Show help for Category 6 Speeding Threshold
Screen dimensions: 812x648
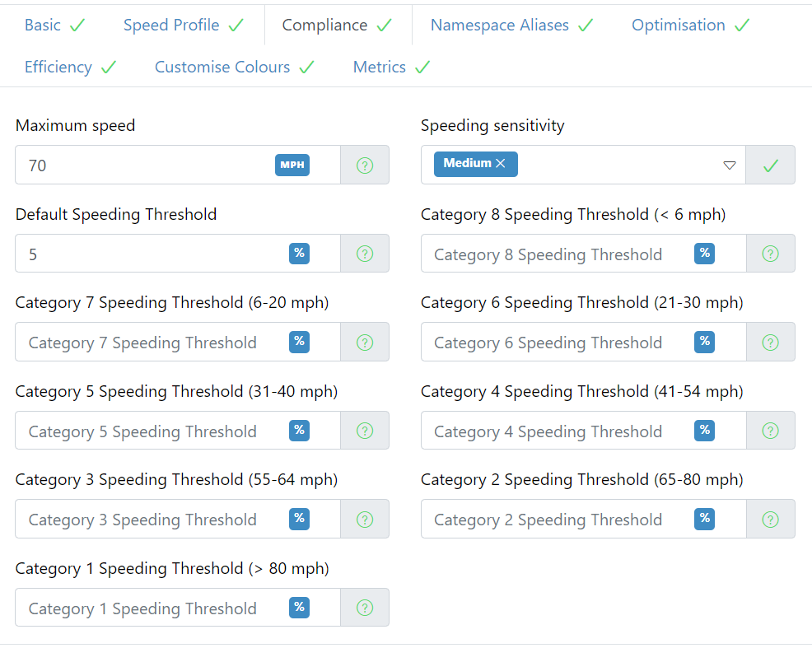(x=770, y=343)
